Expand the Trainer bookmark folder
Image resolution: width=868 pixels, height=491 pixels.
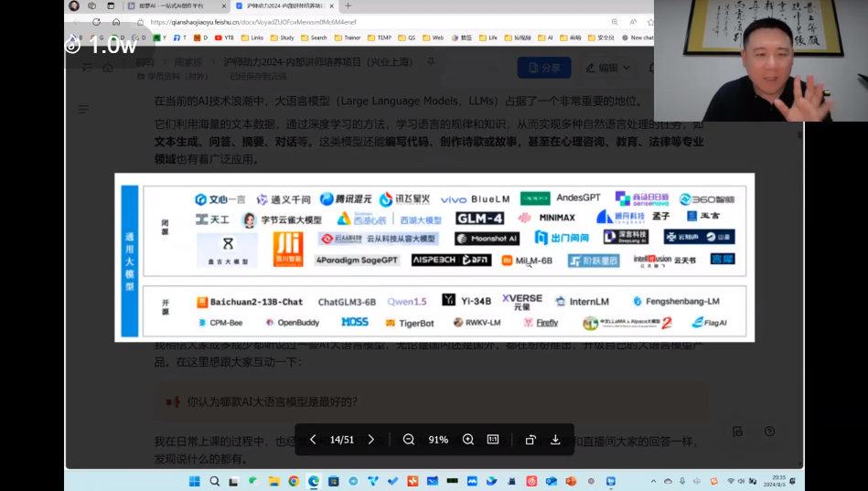pos(347,37)
